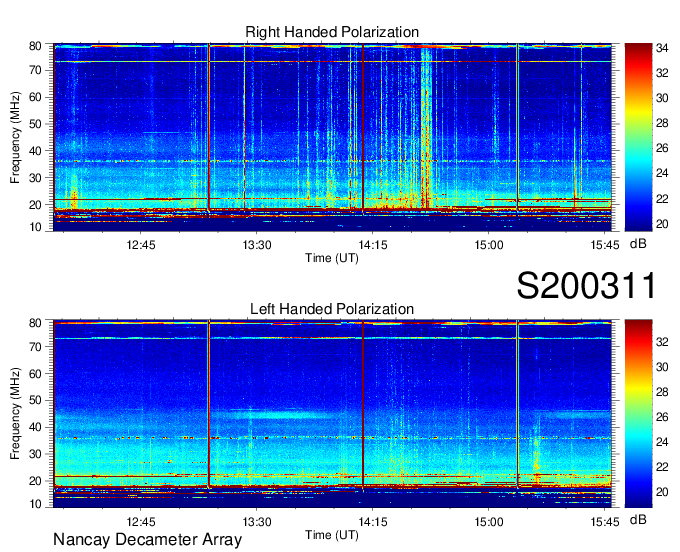Click the 50 MHz tick on the Right Handed plot
The height and width of the screenshot is (552, 680).
pos(35,124)
